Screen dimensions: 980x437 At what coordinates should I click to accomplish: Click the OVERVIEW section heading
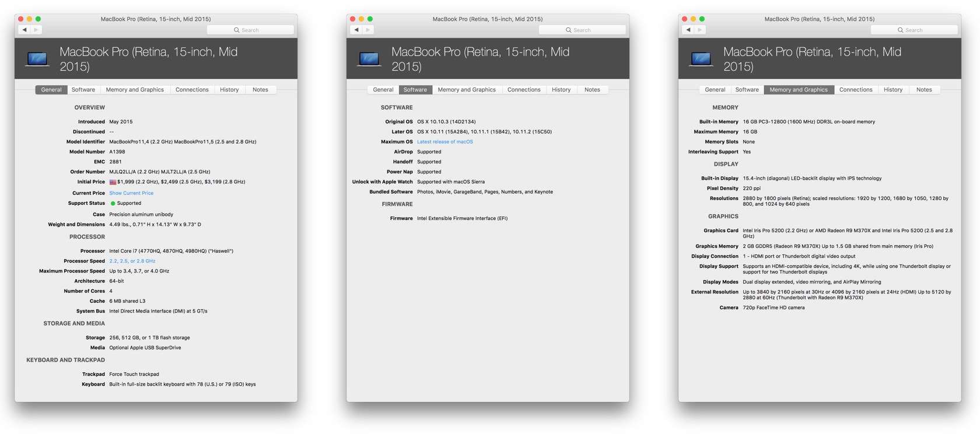coord(90,108)
